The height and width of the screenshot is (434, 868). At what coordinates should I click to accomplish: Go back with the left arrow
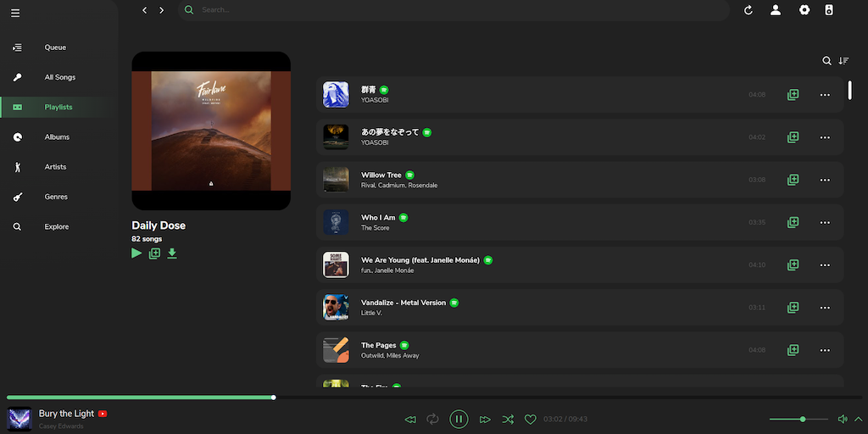pyautogui.click(x=144, y=10)
